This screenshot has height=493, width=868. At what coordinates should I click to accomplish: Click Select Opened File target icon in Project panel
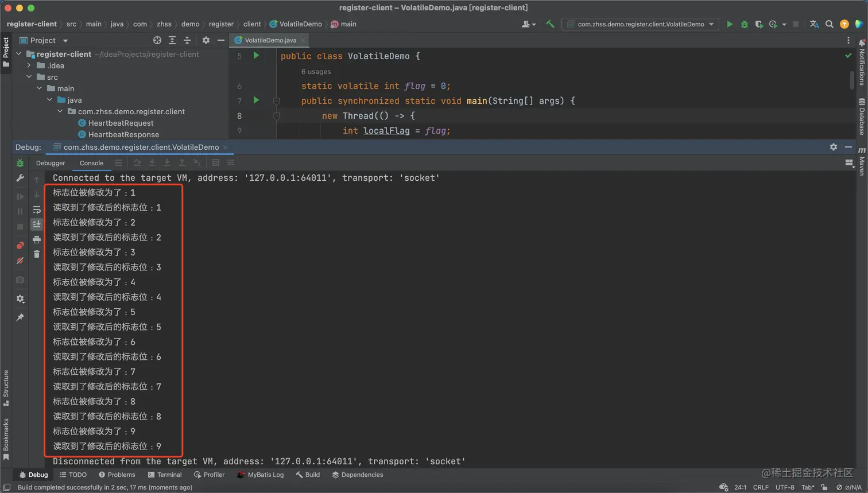tap(157, 40)
